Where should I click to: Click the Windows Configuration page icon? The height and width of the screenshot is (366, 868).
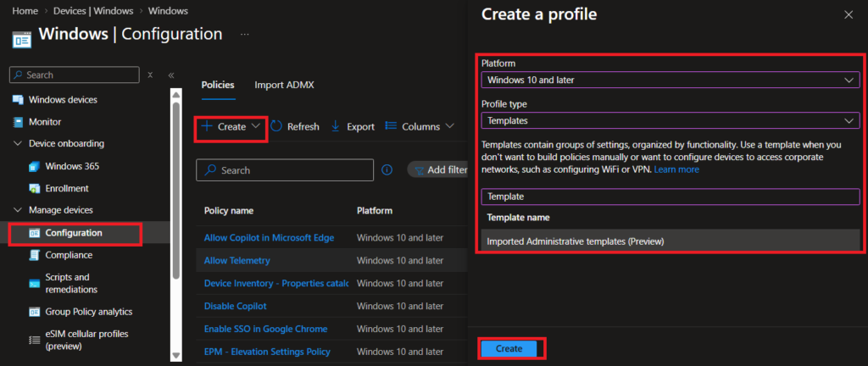click(x=21, y=42)
